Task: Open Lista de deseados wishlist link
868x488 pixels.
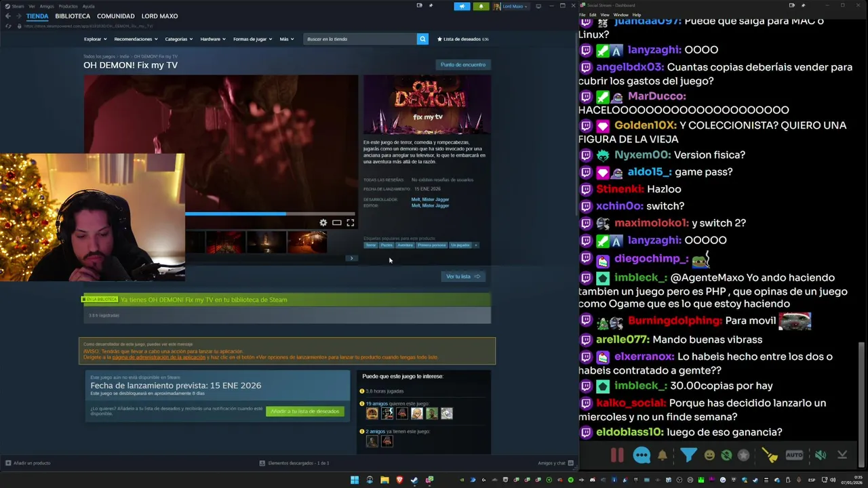Action: point(462,39)
